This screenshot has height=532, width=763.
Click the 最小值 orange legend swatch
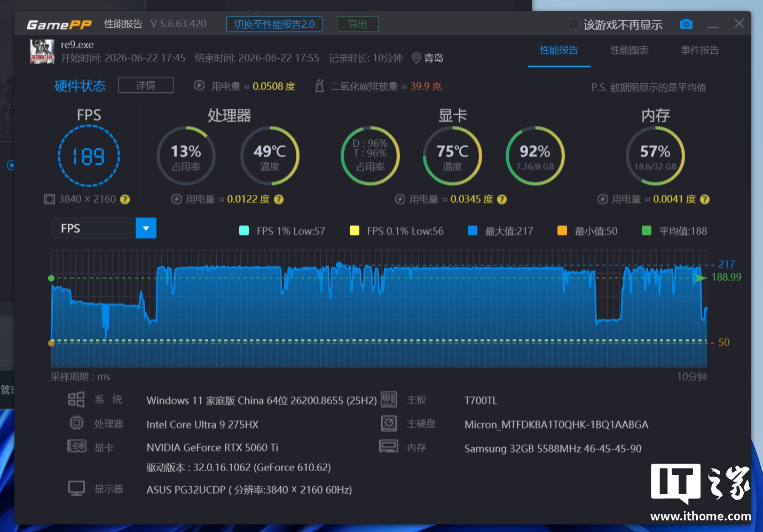pyautogui.click(x=562, y=231)
